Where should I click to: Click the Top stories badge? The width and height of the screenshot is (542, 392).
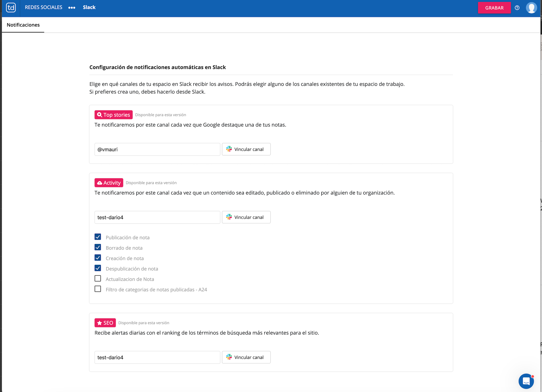pyautogui.click(x=114, y=115)
